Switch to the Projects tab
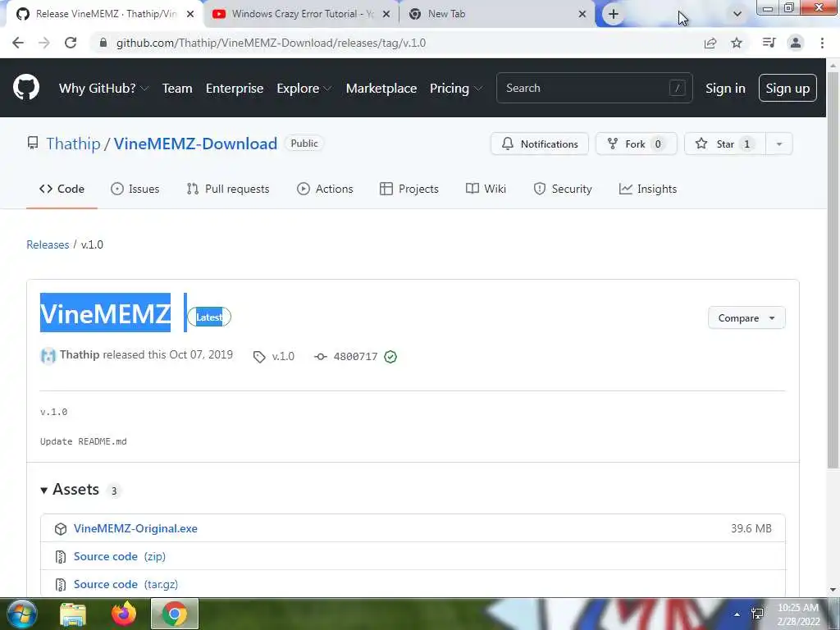Image resolution: width=840 pixels, height=630 pixels. (x=409, y=189)
